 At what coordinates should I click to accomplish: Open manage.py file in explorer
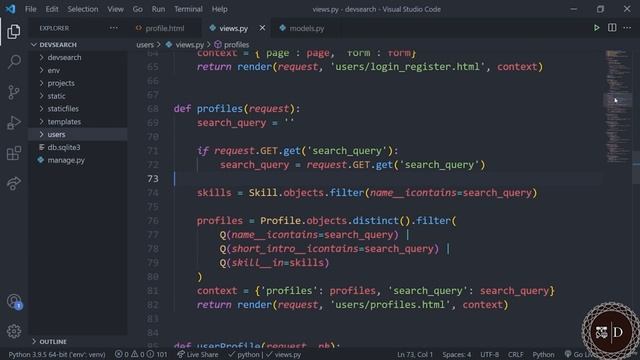pos(66,160)
